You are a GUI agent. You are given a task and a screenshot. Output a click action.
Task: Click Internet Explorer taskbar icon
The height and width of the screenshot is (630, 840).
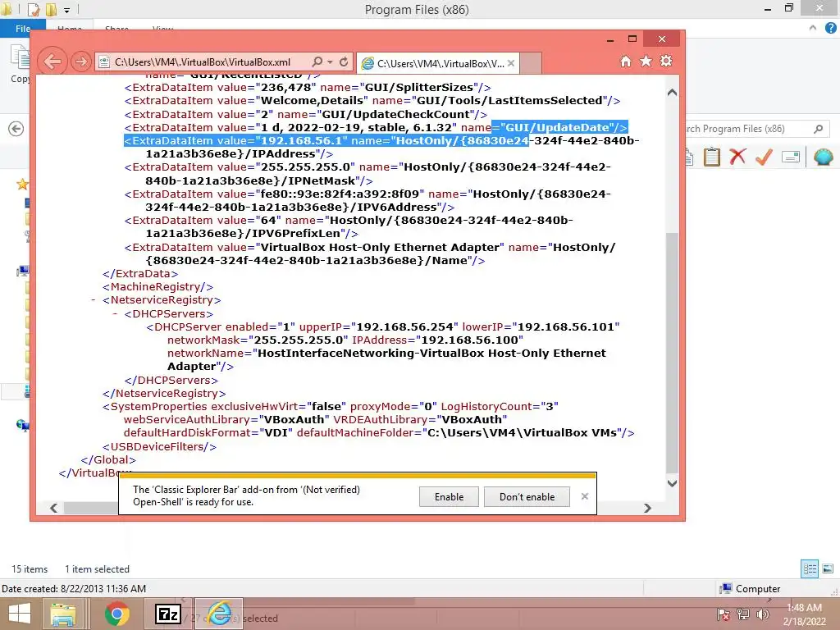(x=219, y=614)
